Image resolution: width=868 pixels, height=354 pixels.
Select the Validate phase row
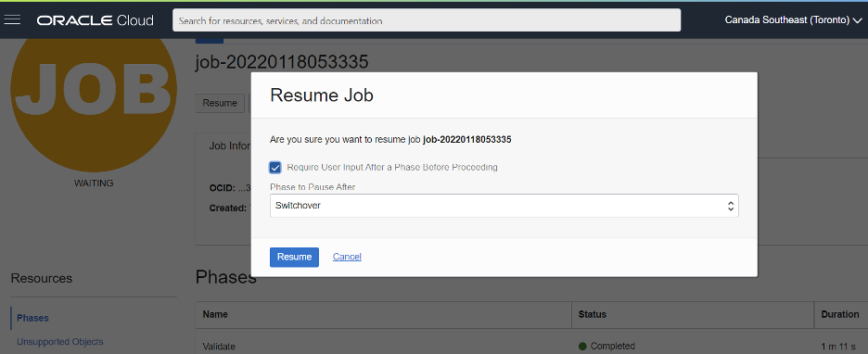click(531, 347)
